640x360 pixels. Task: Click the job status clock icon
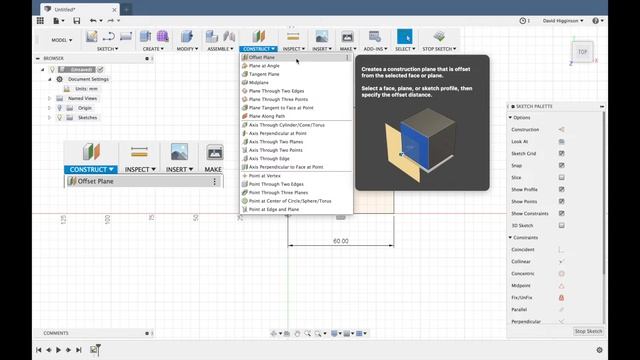coord(522,20)
